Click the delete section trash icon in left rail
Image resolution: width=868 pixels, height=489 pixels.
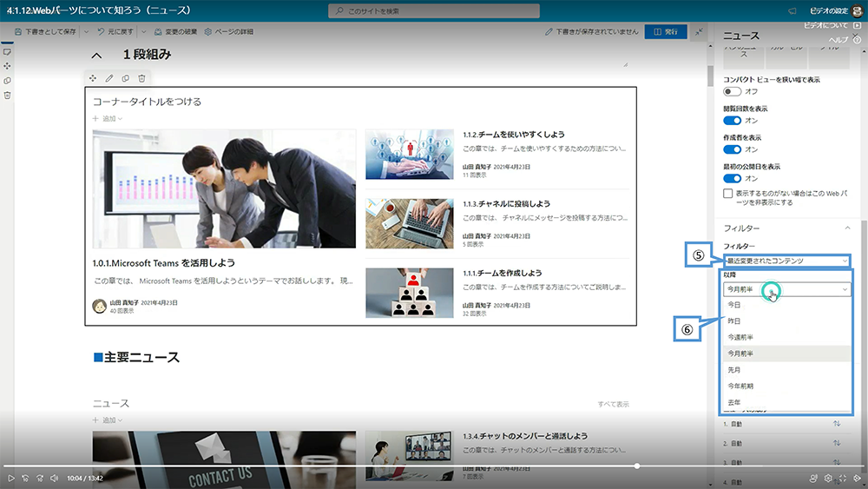pos(7,96)
